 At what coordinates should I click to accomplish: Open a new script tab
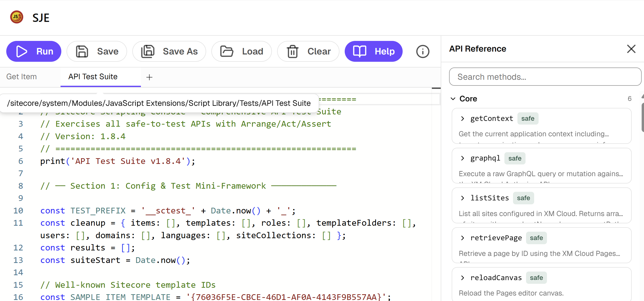(x=149, y=77)
